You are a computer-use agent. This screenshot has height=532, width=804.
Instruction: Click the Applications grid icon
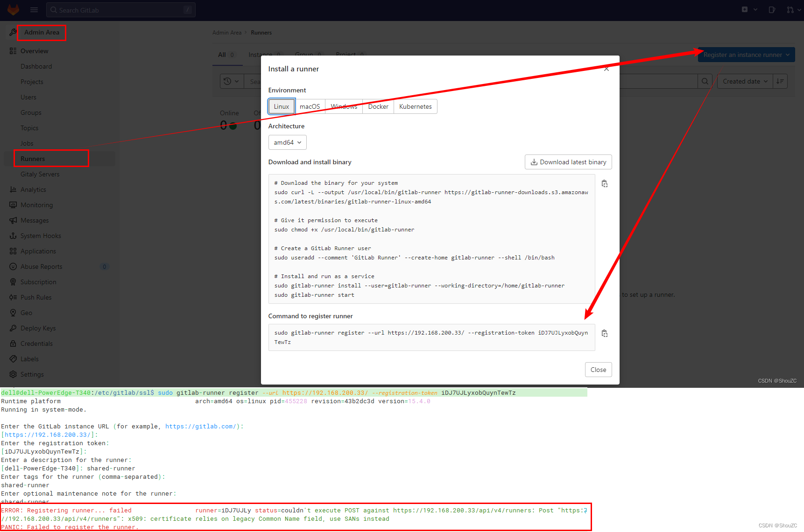pos(13,251)
